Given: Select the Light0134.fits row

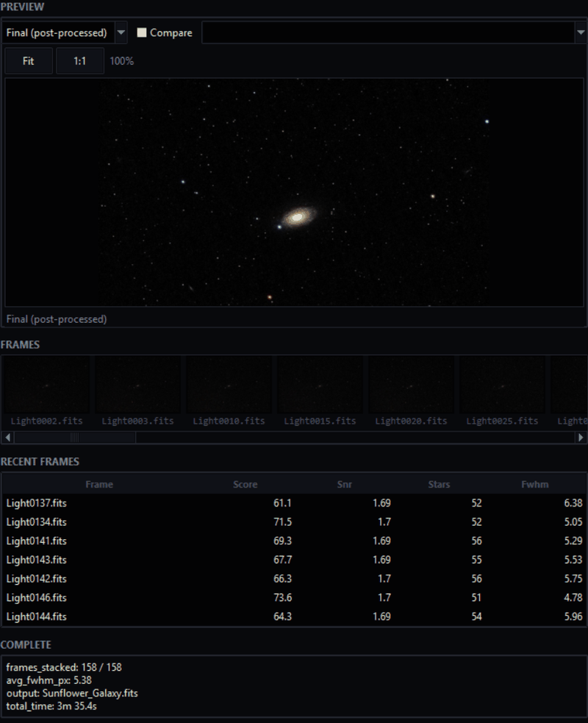Looking at the screenshot, I should coord(294,522).
